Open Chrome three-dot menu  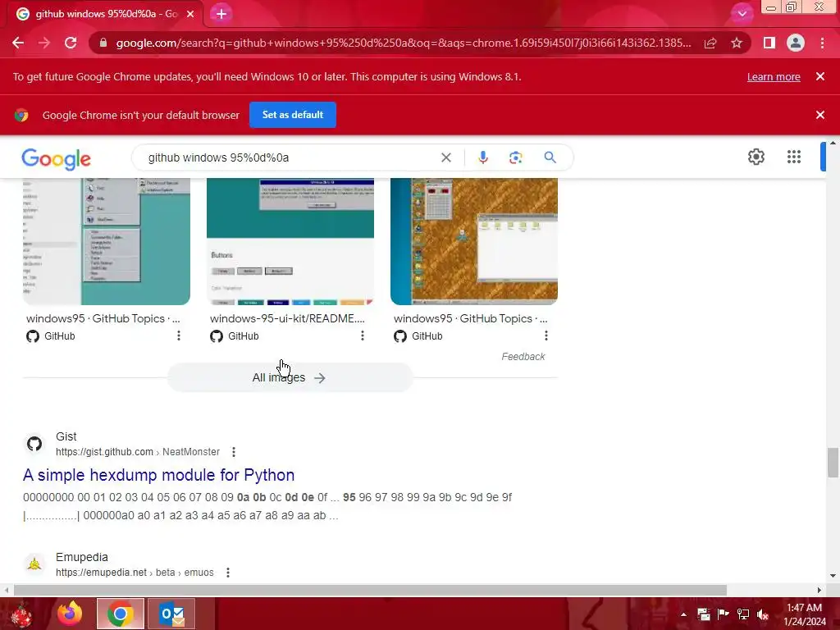[822, 43]
